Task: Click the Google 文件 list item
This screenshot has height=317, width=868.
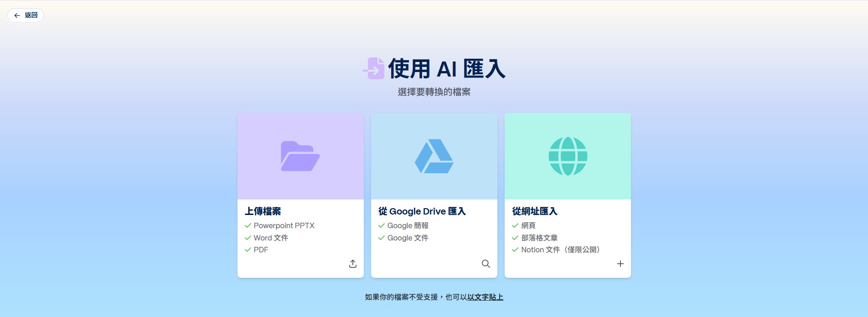Action: (x=408, y=238)
